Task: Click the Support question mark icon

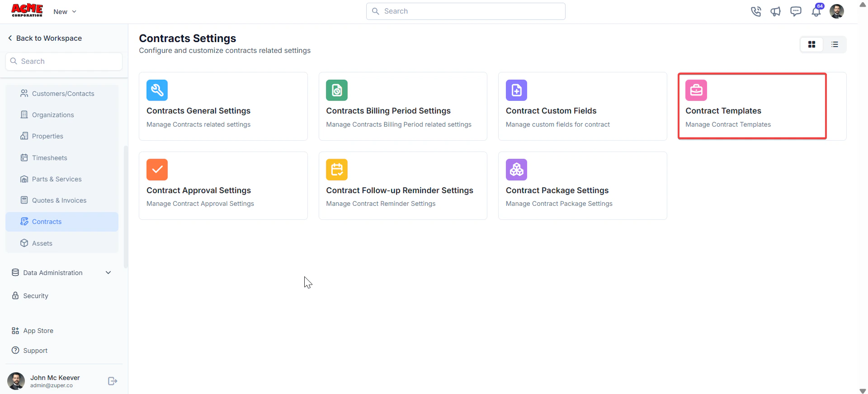Action: [15, 350]
